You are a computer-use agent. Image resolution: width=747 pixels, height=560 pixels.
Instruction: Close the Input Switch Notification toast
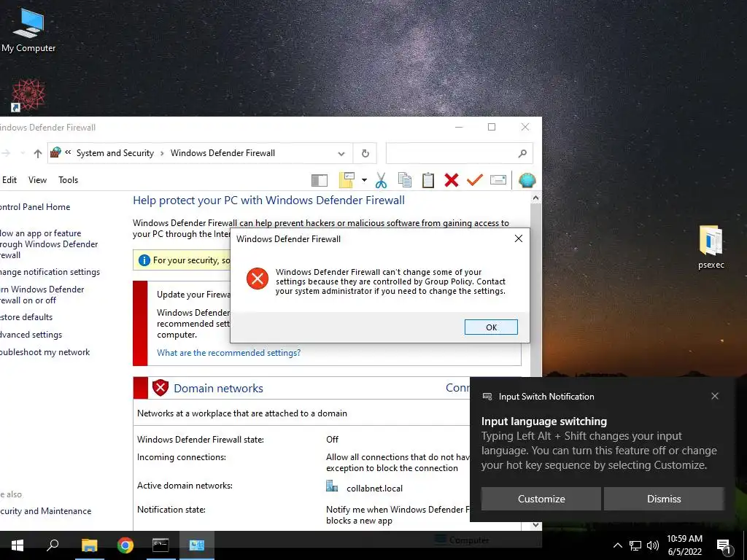715,396
